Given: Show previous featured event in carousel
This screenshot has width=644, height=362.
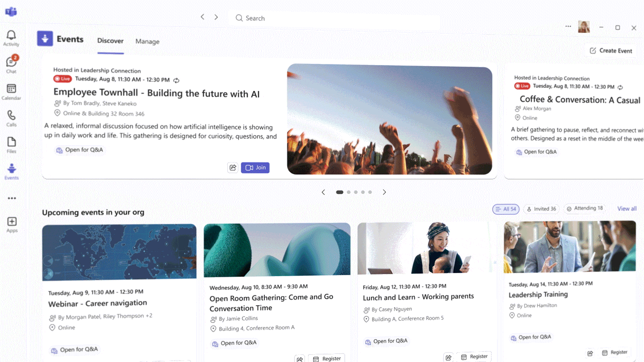Looking at the screenshot, I should tap(323, 192).
